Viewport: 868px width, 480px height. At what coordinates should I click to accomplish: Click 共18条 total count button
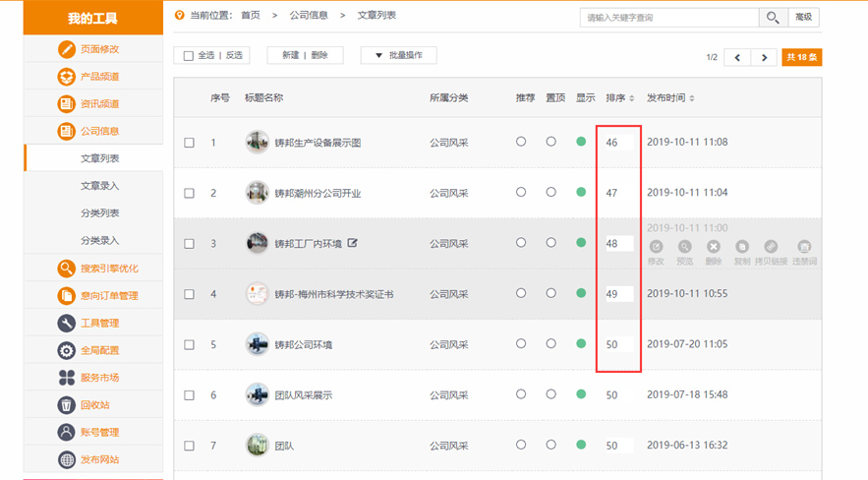801,58
